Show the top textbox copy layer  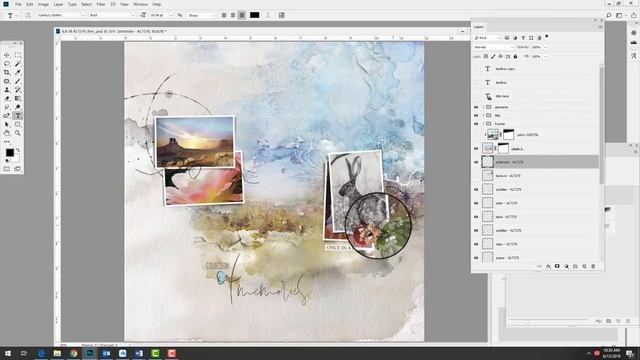click(x=476, y=69)
